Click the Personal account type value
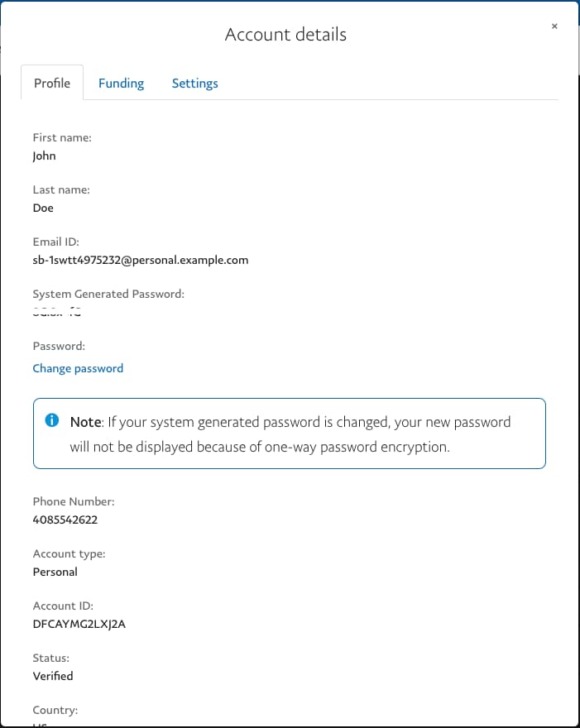 point(55,572)
